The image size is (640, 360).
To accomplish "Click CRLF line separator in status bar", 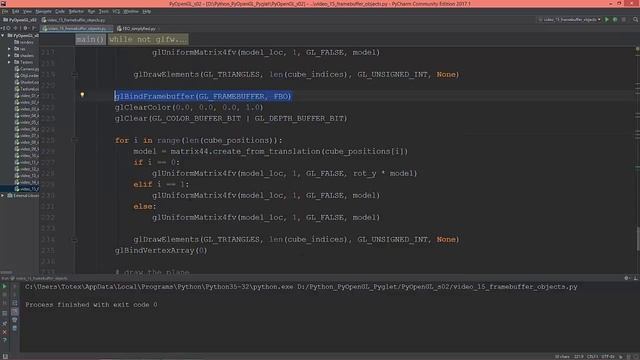I will click(x=592, y=357).
